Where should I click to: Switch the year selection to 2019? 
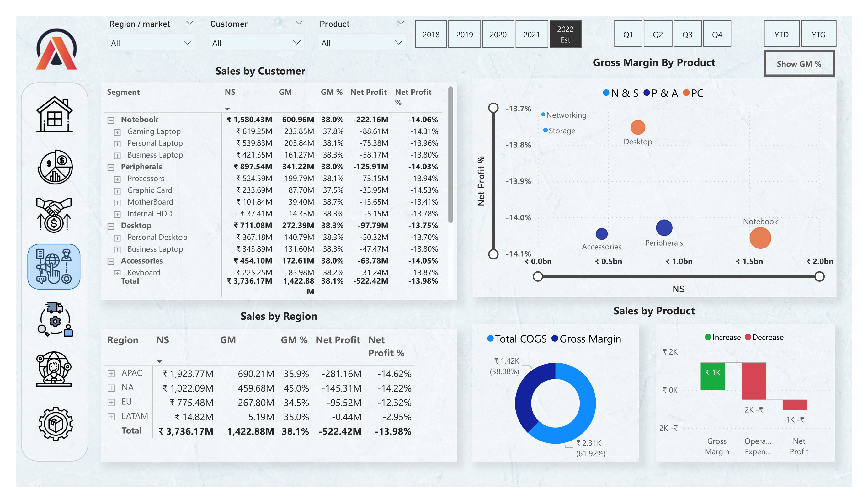click(x=464, y=35)
